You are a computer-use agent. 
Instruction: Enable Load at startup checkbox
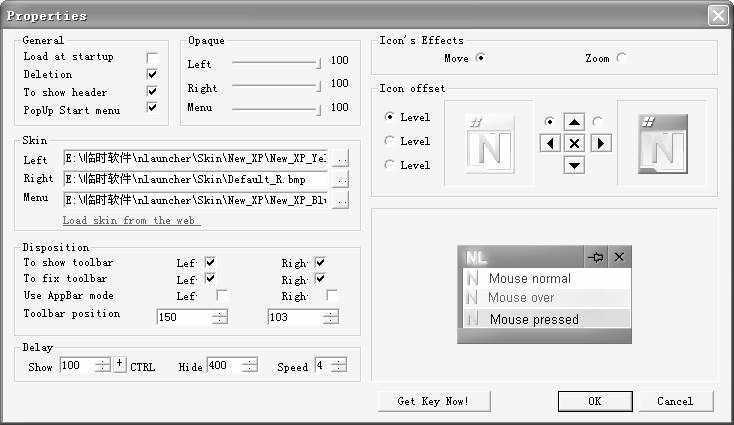(152, 58)
